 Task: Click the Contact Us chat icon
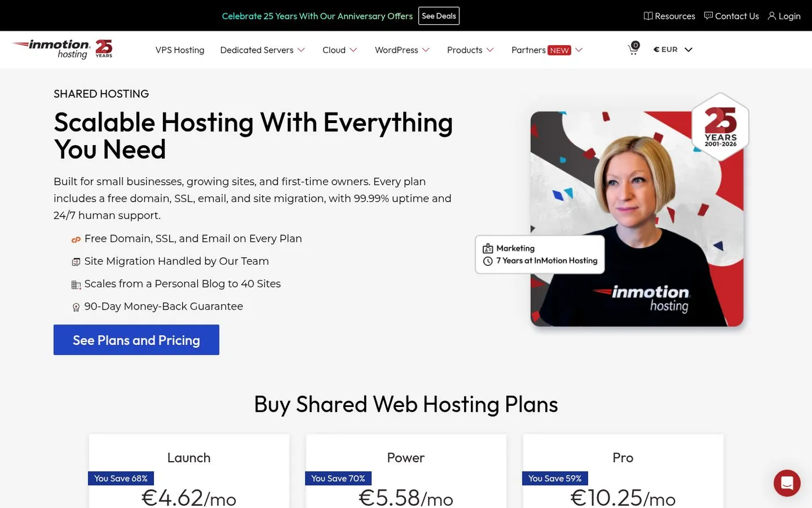pyautogui.click(x=708, y=16)
